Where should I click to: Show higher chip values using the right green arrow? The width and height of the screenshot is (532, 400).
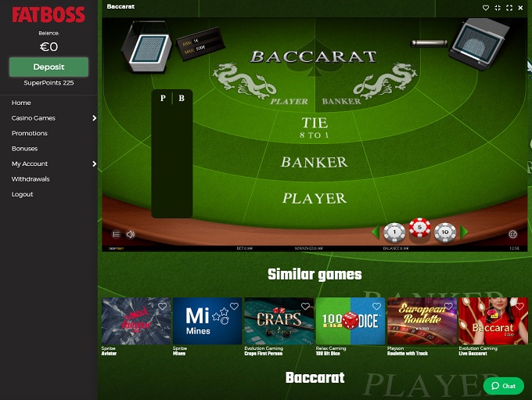pyautogui.click(x=464, y=232)
